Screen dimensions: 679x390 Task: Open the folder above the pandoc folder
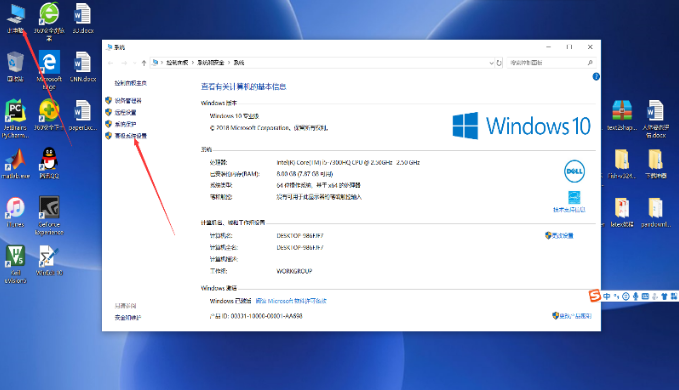[x=655, y=163]
